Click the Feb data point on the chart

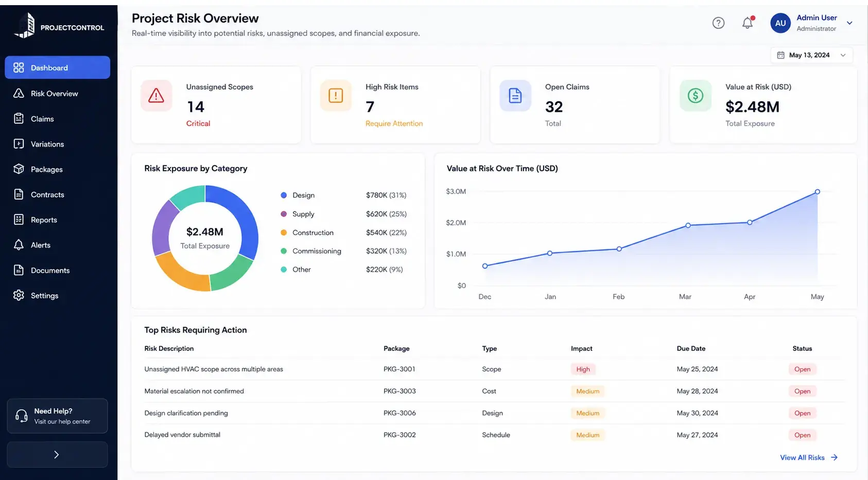[619, 249]
